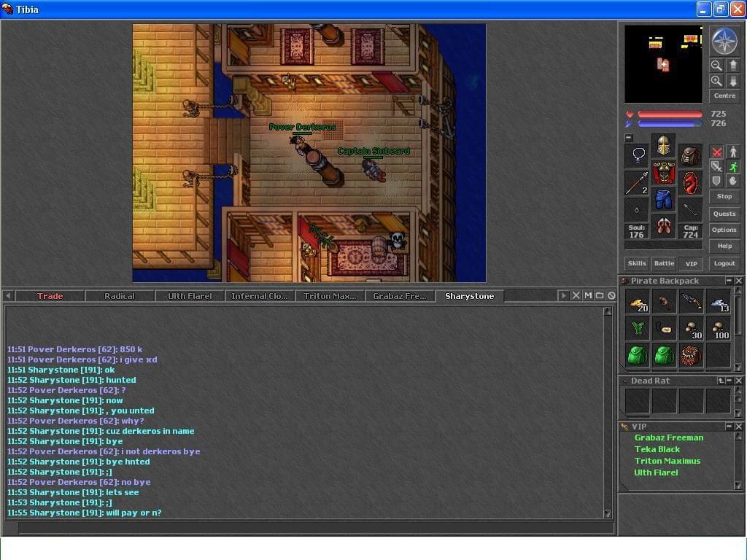Enable balanced fight mode
747x560 pixels.
click(x=716, y=166)
